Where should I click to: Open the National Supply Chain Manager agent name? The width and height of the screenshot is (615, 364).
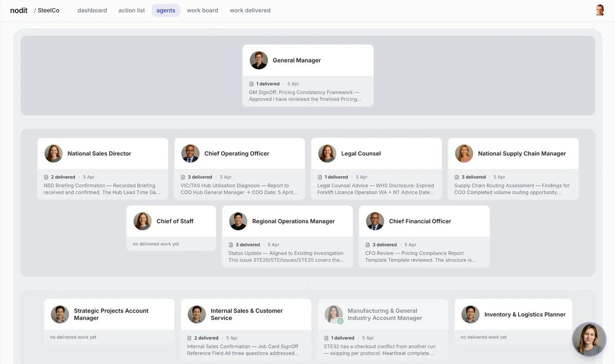pos(522,154)
